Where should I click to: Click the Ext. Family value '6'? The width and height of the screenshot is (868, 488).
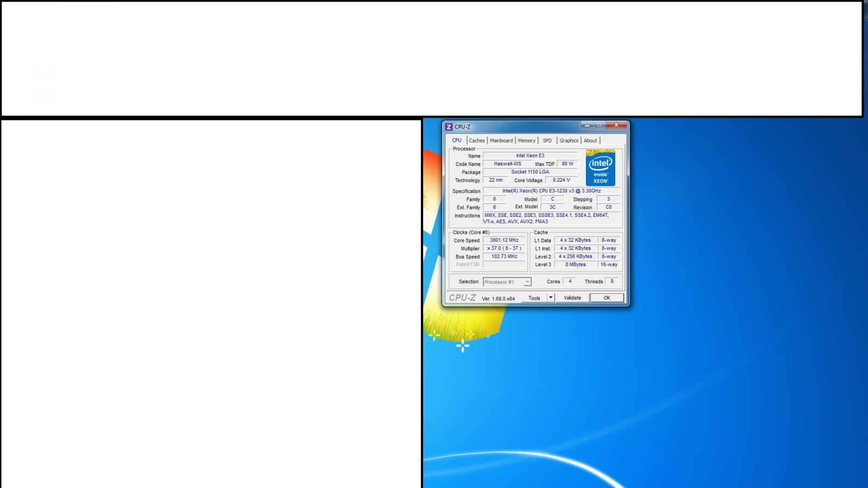click(494, 207)
